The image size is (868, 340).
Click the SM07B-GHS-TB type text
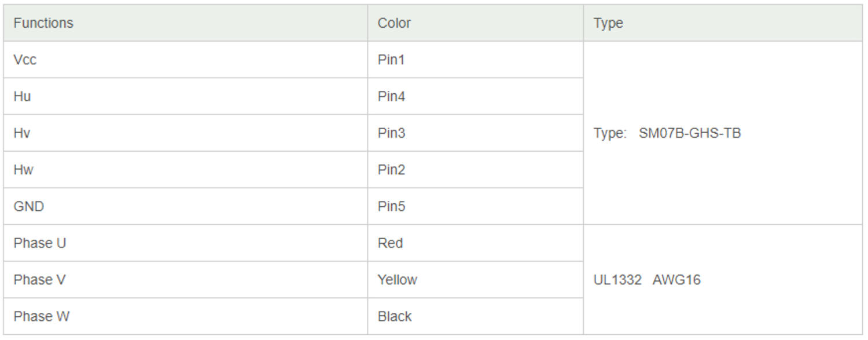(x=690, y=133)
